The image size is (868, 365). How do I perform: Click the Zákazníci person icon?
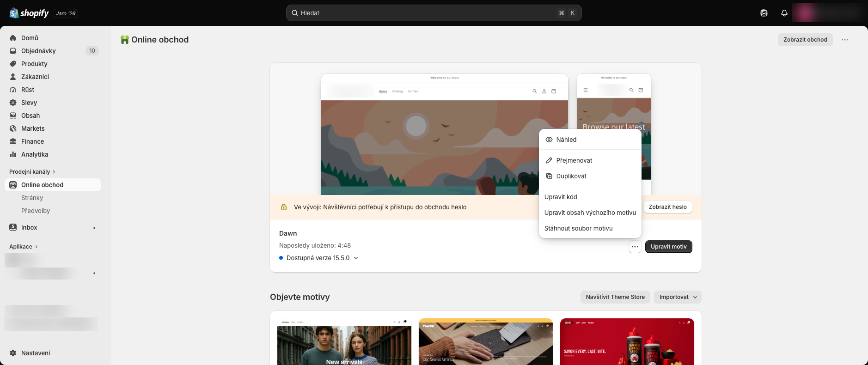(13, 77)
